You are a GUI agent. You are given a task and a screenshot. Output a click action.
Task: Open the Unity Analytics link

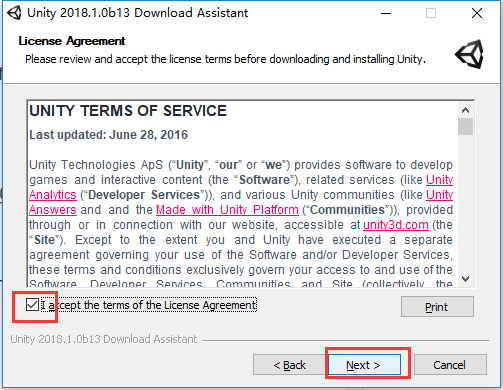tap(53, 195)
